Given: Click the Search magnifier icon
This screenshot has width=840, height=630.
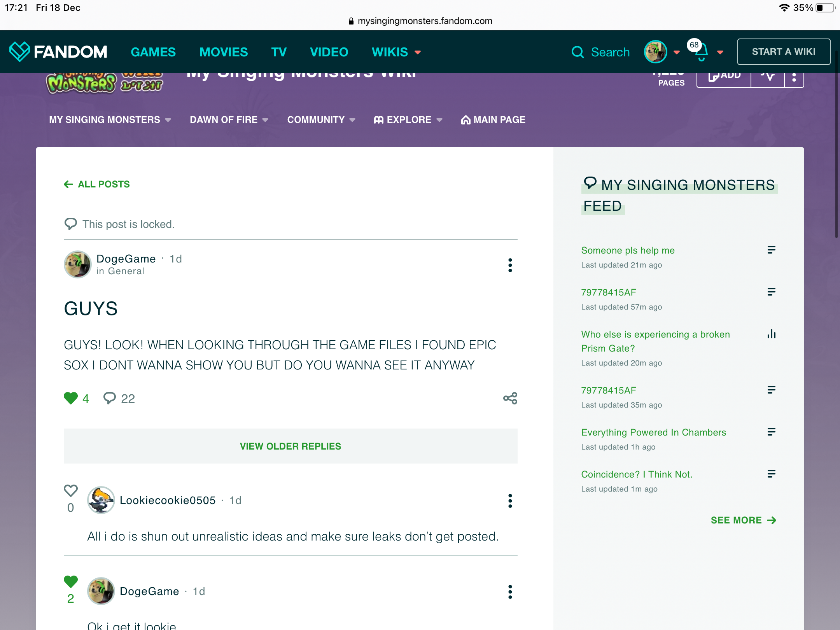Looking at the screenshot, I should 577,52.
